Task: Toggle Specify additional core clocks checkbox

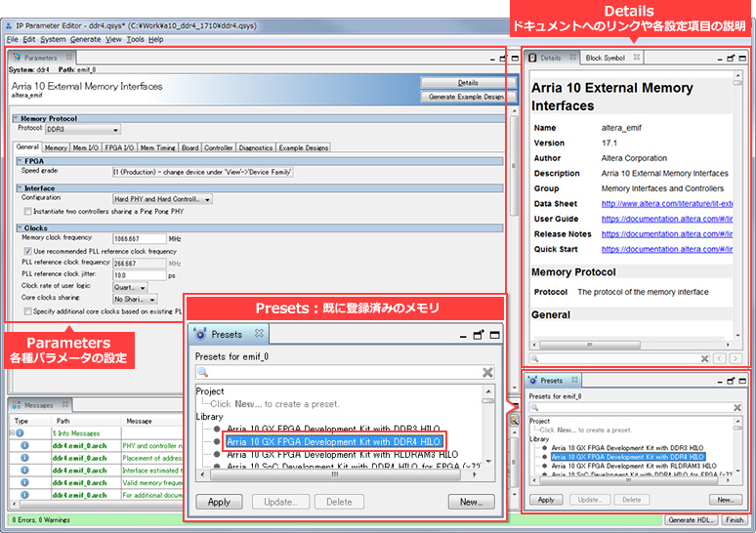Action: (x=27, y=310)
